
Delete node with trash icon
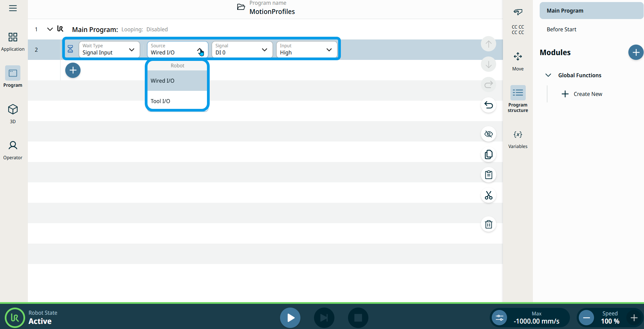click(488, 224)
